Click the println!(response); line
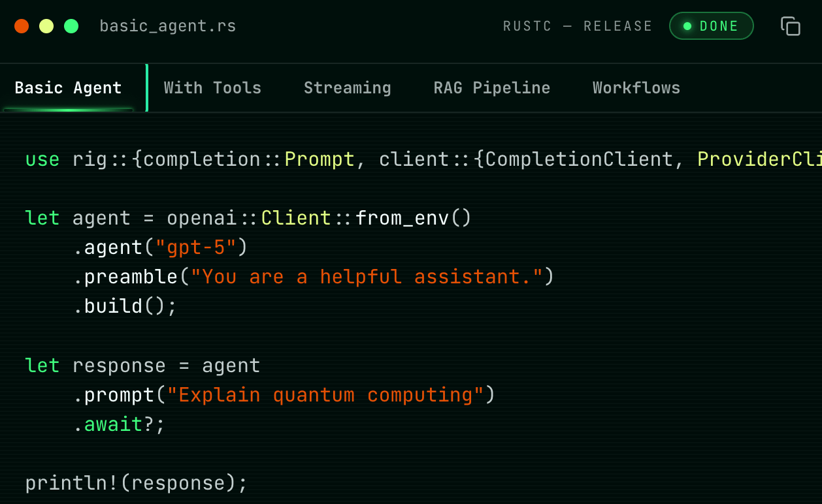Image resolution: width=822 pixels, height=504 pixels. pyautogui.click(x=137, y=483)
